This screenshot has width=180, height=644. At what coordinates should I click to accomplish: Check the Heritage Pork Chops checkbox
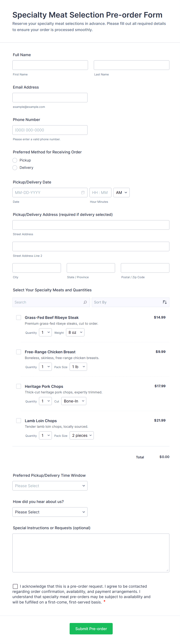pos(19,386)
